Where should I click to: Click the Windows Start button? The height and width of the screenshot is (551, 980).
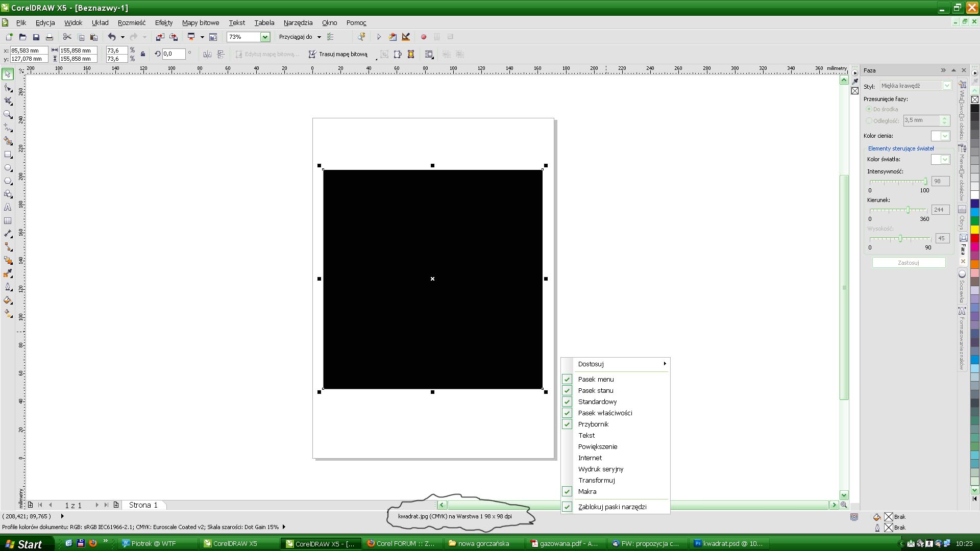(23, 544)
